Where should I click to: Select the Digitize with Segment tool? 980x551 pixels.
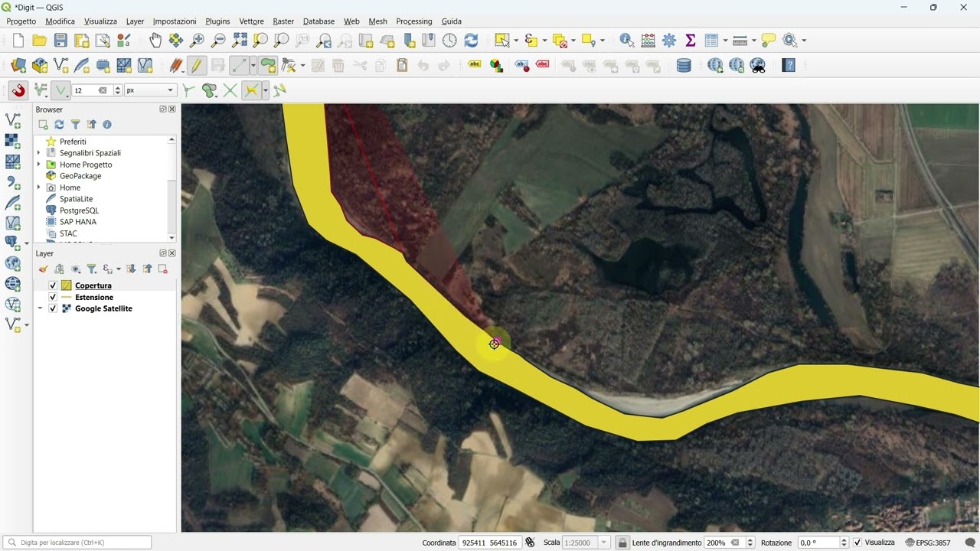click(x=238, y=66)
